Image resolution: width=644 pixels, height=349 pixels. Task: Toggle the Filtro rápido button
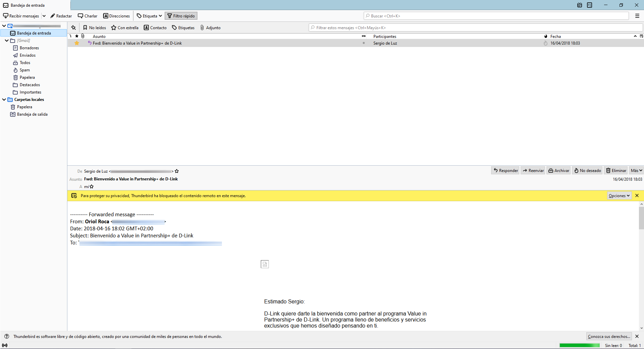coord(181,16)
